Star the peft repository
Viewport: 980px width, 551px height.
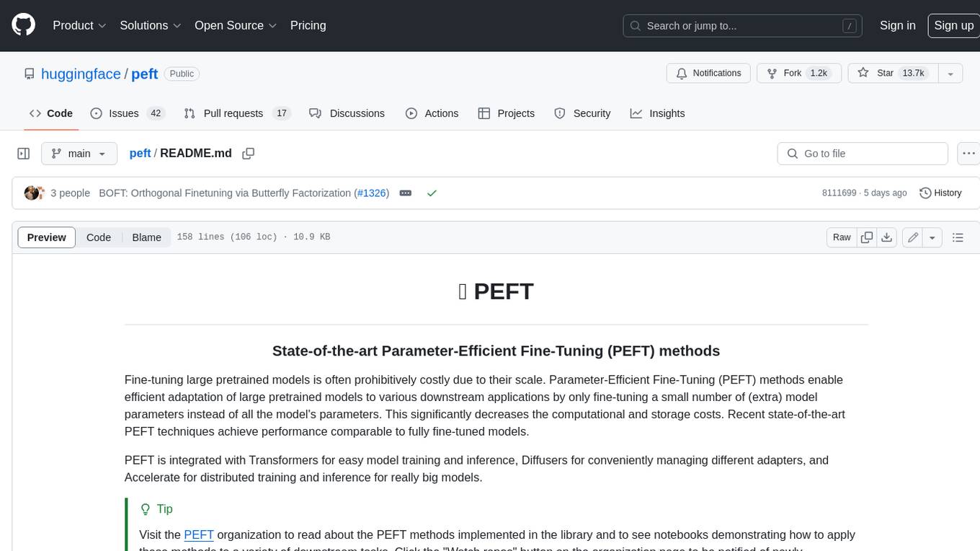pyautogui.click(x=893, y=74)
